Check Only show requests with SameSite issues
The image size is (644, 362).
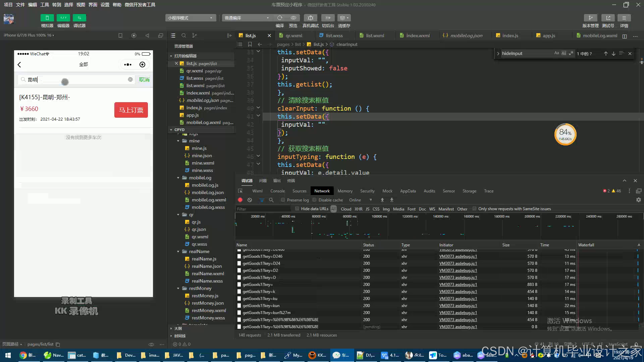coord(474,209)
